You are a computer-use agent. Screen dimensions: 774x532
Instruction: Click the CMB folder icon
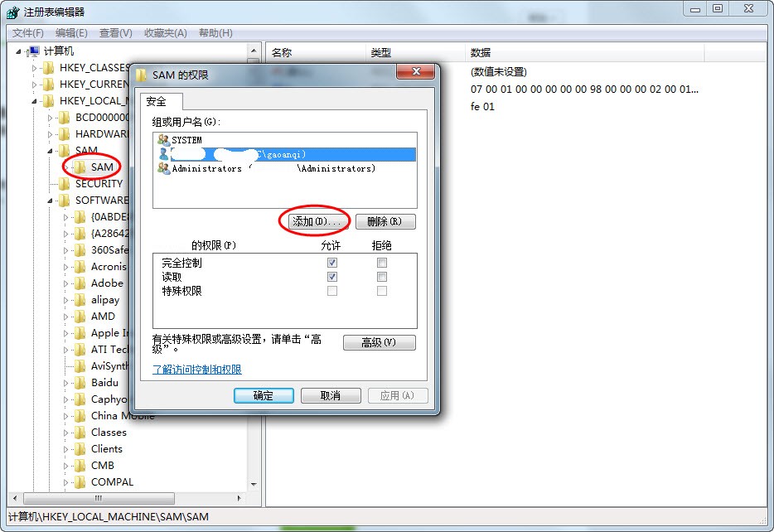tap(80, 466)
